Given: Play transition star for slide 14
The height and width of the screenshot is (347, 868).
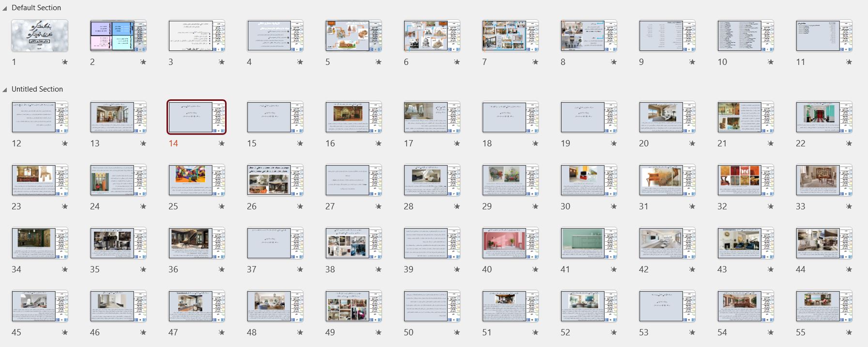Looking at the screenshot, I should [x=222, y=143].
